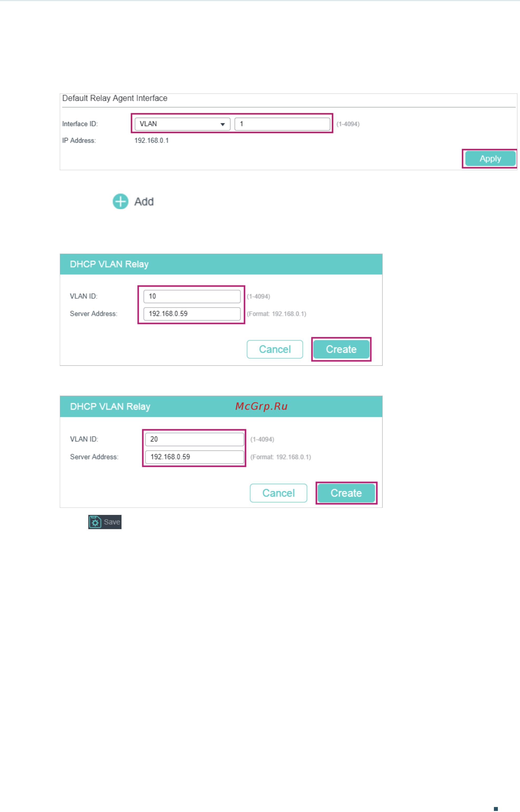The height and width of the screenshot is (812, 520).
Task: Click the VLAN ID field containing 10
Action: (192, 296)
